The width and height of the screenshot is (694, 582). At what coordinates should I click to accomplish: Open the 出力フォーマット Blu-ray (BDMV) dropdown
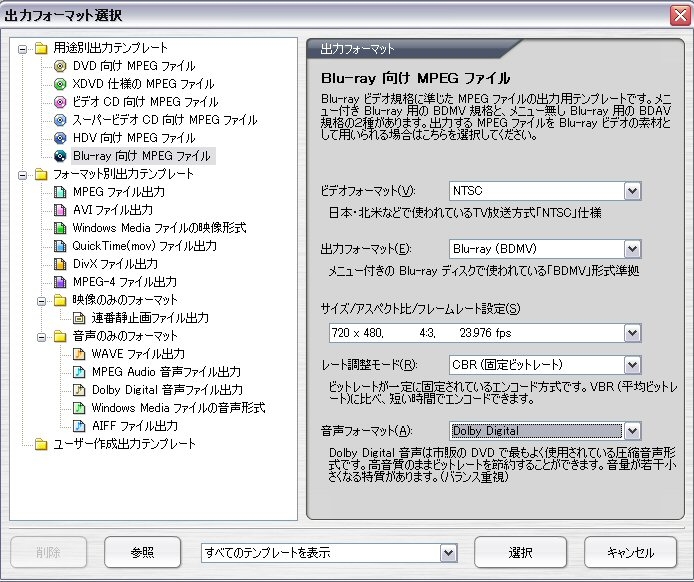(x=632, y=249)
